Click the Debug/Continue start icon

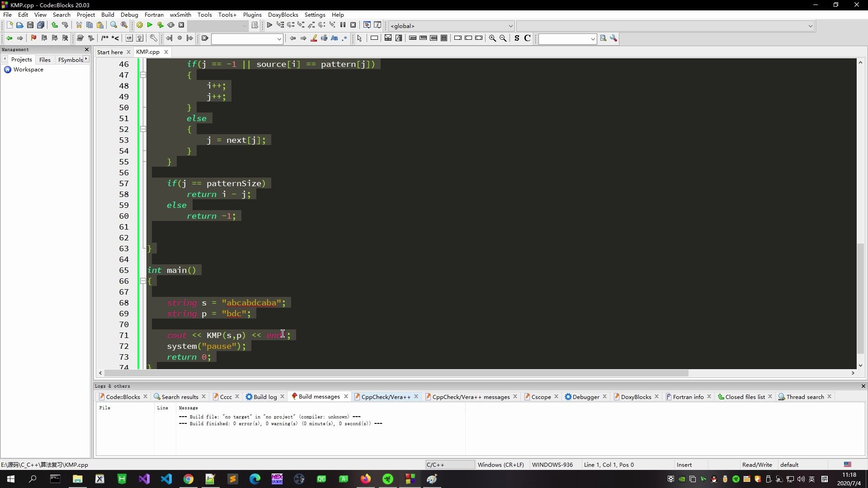click(269, 25)
